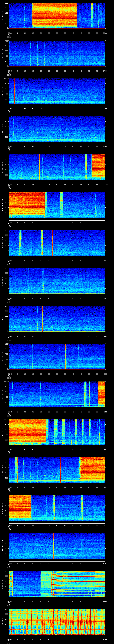Image resolution: width=114 pixels, height=644 pixels.
Task: Select the spectrogram panel starting at 16:05:00
Action: tap(57, 394)
